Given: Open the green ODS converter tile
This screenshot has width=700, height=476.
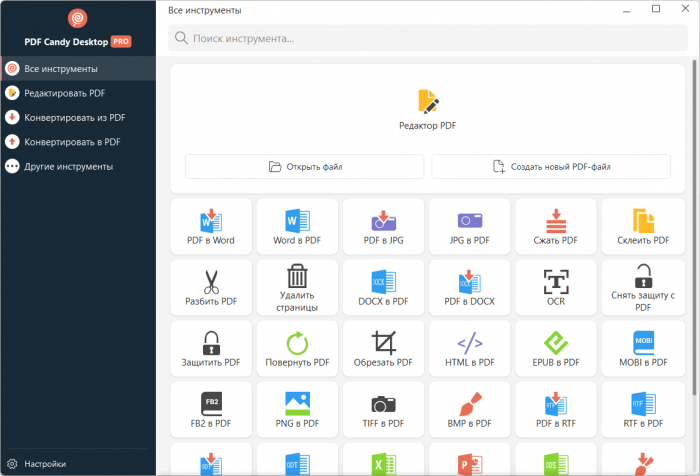Looking at the screenshot, I should tap(556, 459).
